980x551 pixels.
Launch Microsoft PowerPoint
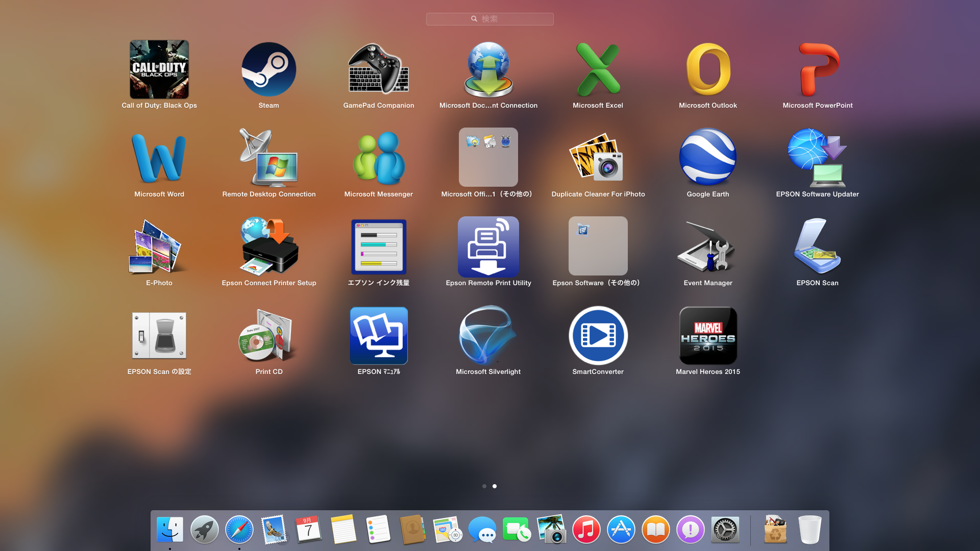pyautogui.click(x=817, y=69)
